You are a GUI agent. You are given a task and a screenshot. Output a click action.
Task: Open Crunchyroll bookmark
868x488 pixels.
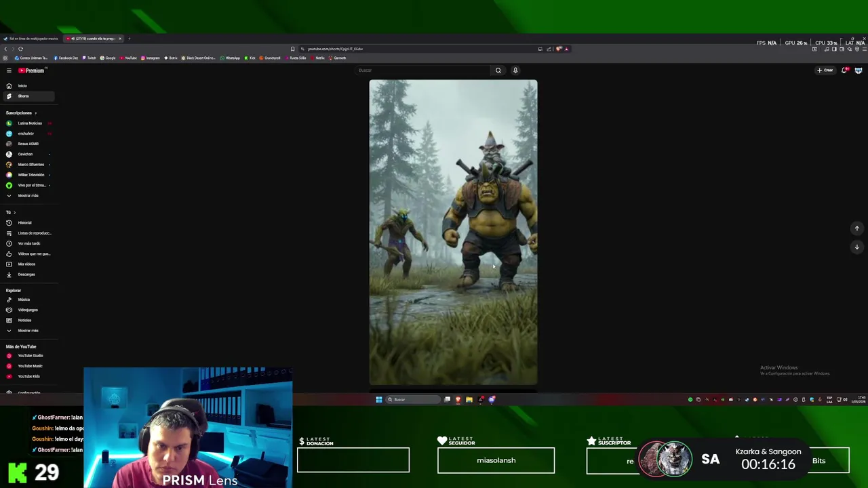tap(270, 58)
